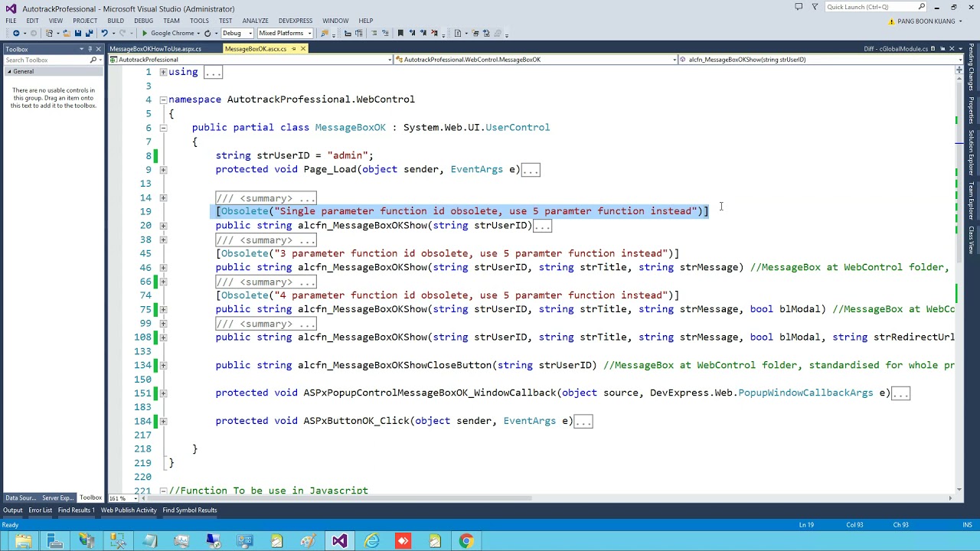Open the Error List tab
980x551 pixels.
(41, 510)
